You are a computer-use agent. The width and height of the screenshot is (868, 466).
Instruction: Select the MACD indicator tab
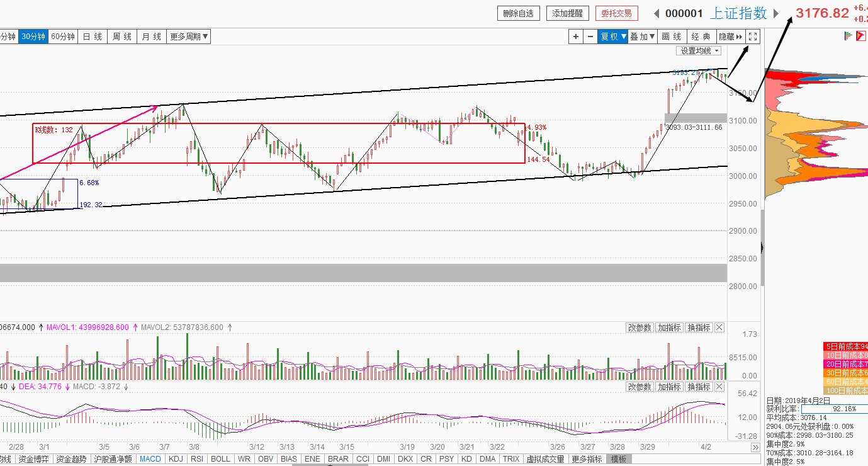pyautogui.click(x=150, y=459)
